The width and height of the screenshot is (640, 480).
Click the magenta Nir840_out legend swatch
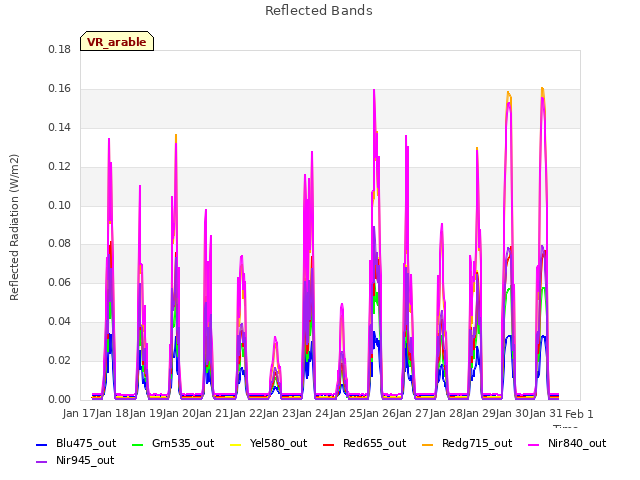click(533, 444)
